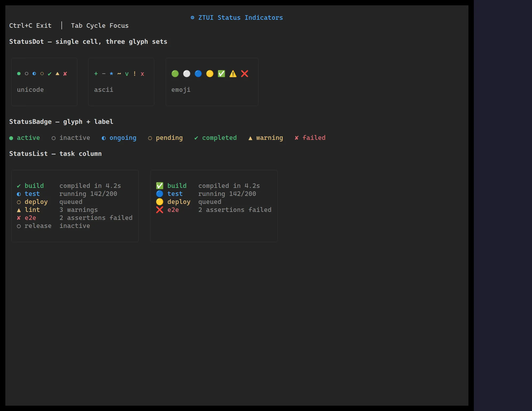Click the green plus in ascii card

(x=96, y=74)
